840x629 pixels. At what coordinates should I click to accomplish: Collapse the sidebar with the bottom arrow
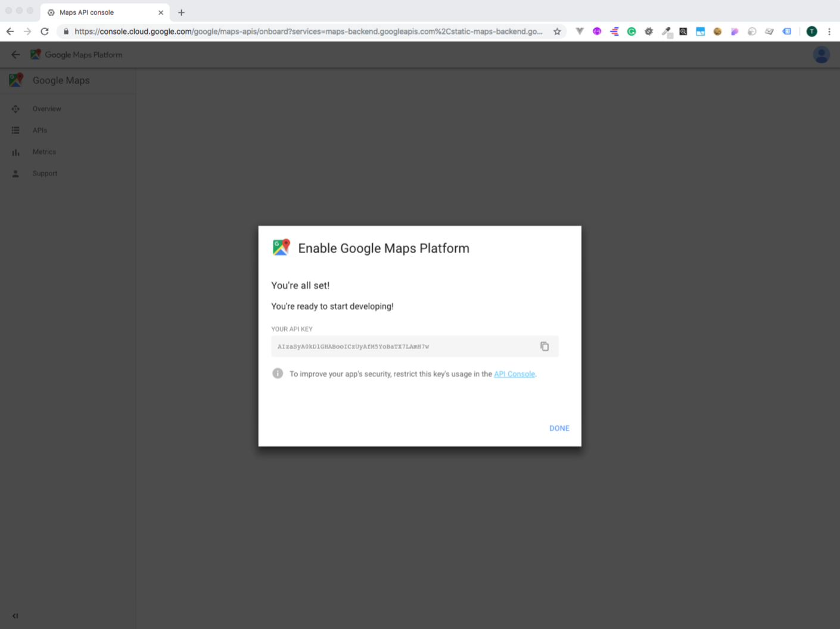[15, 616]
